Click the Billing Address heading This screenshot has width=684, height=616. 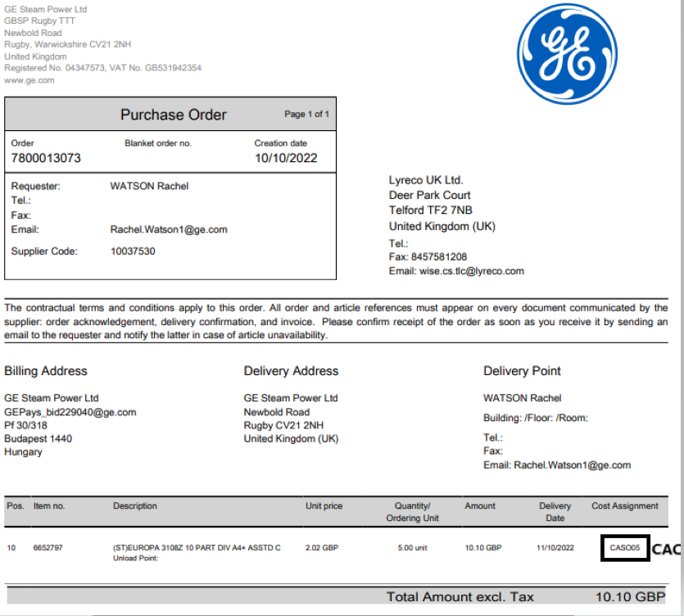45,371
